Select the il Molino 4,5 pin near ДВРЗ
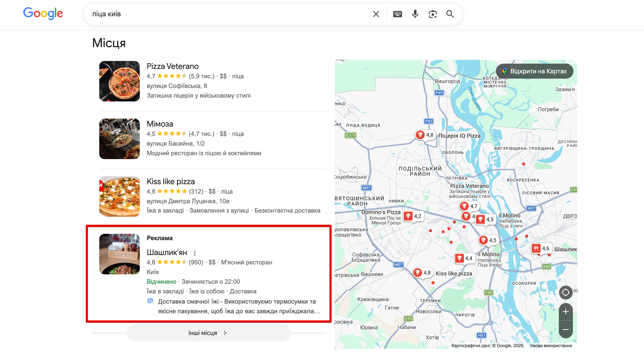This screenshot has height=359, width=644. click(485, 219)
